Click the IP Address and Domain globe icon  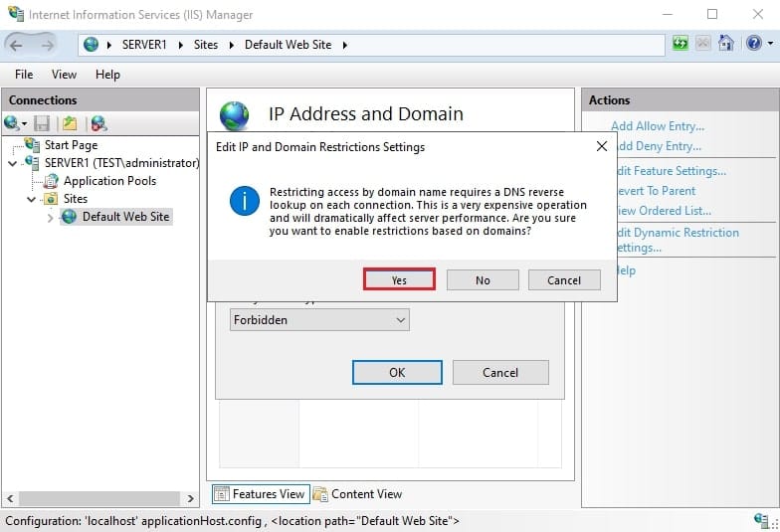point(235,115)
